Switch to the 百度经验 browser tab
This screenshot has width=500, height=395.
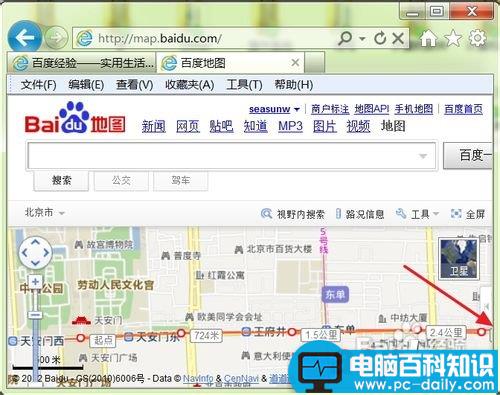[x=82, y=63]
